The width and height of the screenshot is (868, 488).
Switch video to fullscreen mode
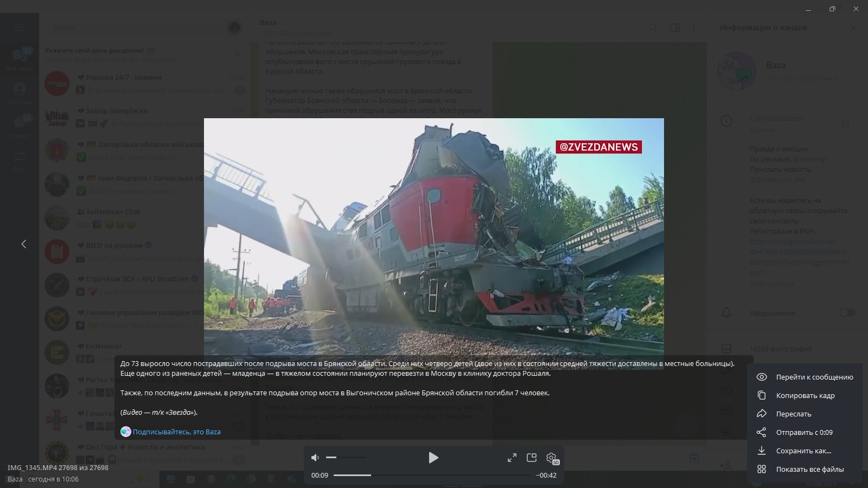click(x=512, y=458)
